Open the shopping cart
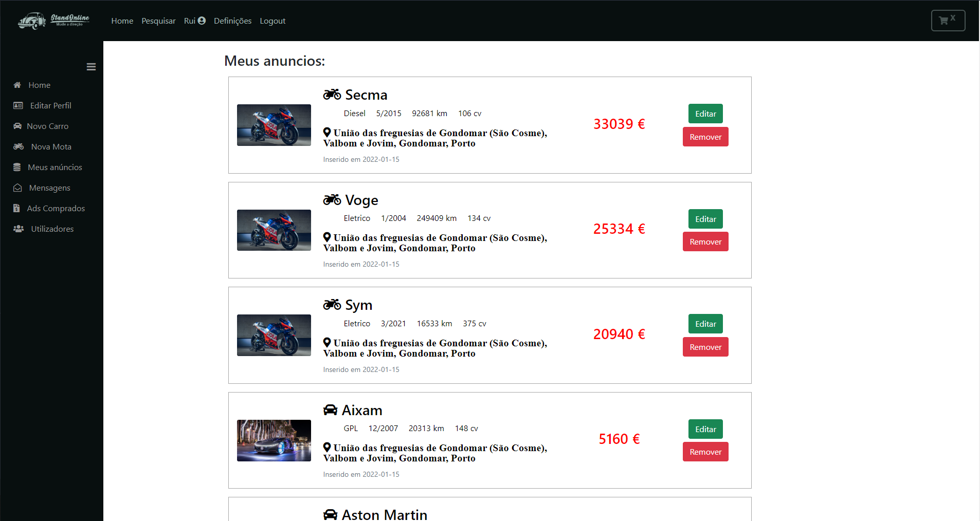 948,21
